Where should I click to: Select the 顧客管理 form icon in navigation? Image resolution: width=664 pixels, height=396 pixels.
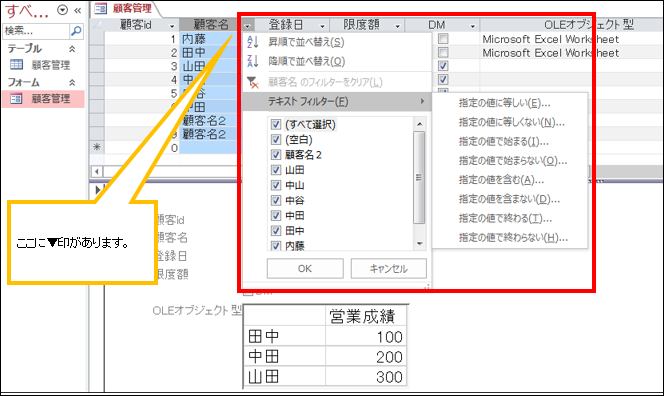click(x=17, y=99)
